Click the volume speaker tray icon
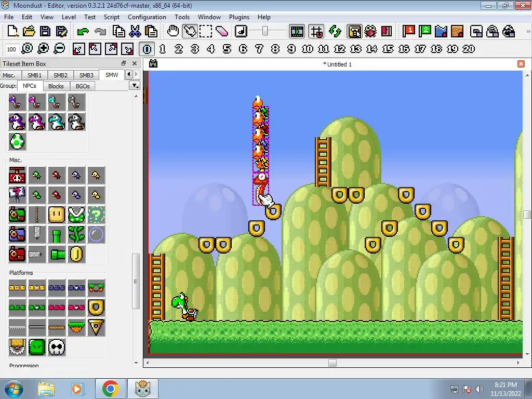This screenshot has width=532, height=399. (479, 389)
